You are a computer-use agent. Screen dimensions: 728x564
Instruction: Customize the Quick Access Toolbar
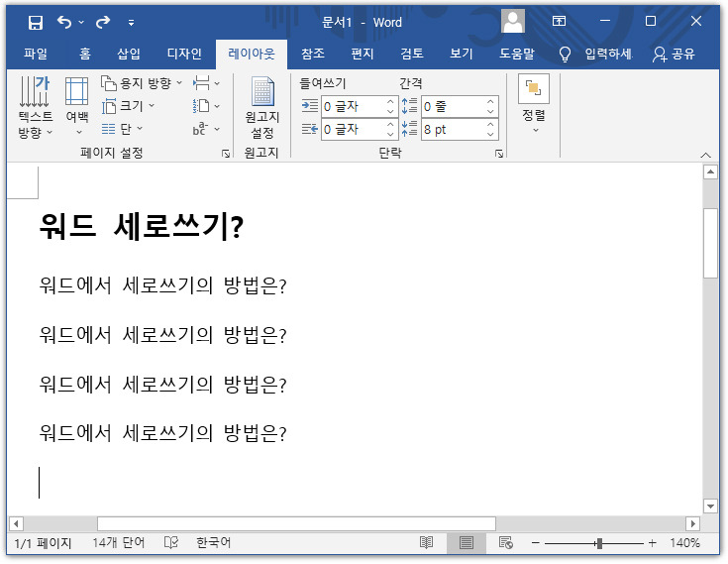[x=132, y=22]
